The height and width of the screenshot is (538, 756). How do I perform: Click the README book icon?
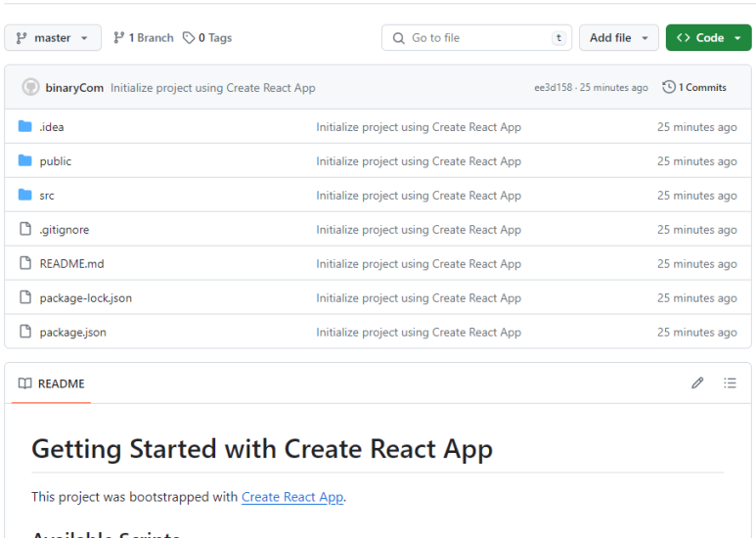click(x=25, y=383)
